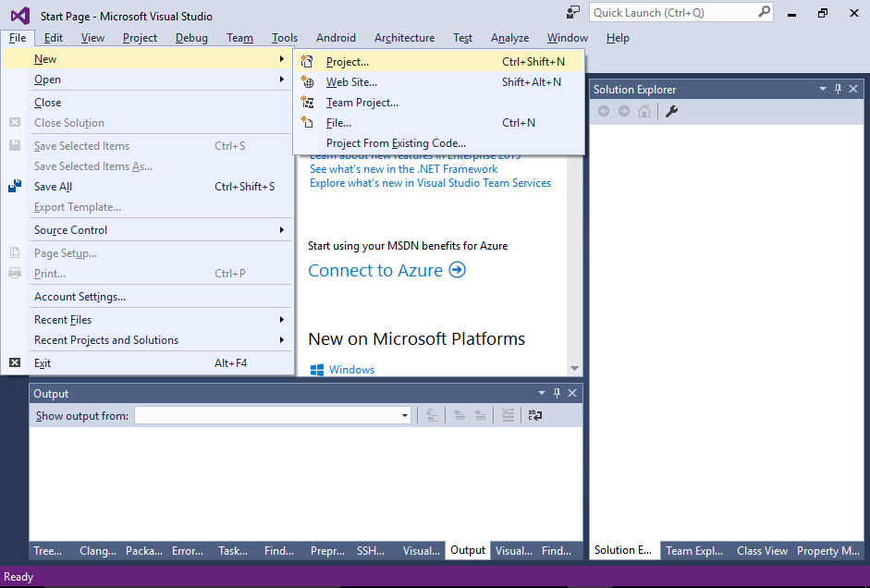Viewport: 870px width, 588px height.
Task: Open See what's new in .NET Framework link
Action: tap(403, 168)
